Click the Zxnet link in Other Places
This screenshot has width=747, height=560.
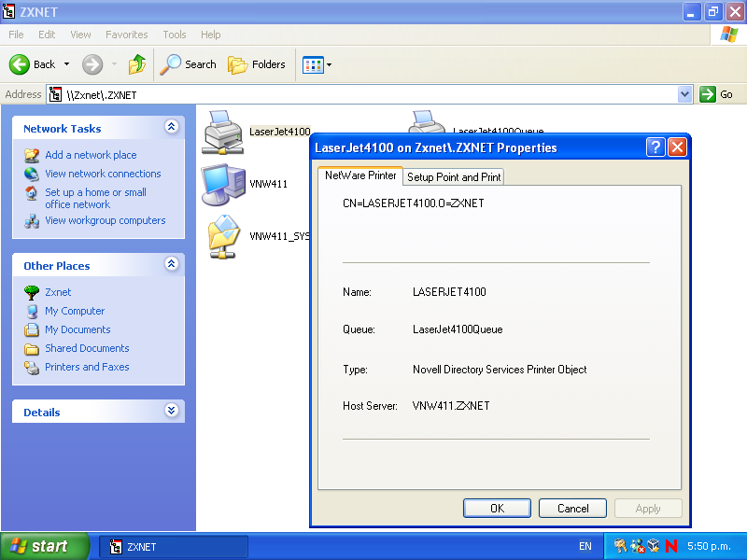[58, 292]
